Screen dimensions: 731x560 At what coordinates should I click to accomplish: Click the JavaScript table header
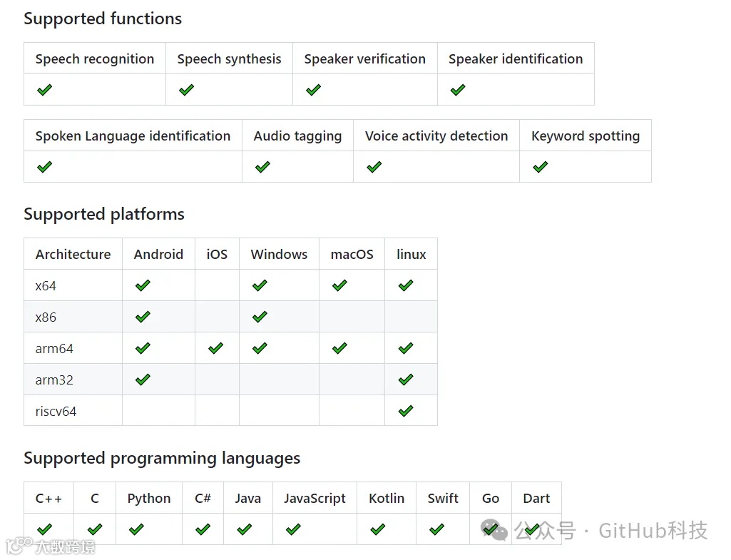click(314, 498)
